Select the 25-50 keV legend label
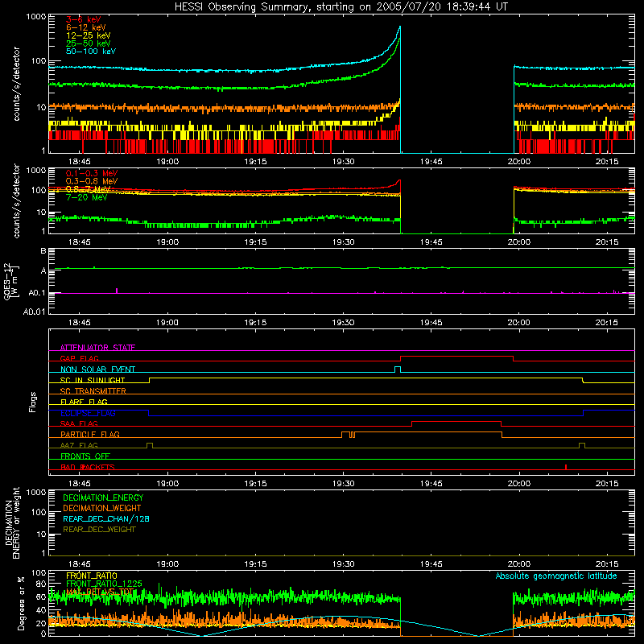This screenshot has height=644, width=644. 88,43
